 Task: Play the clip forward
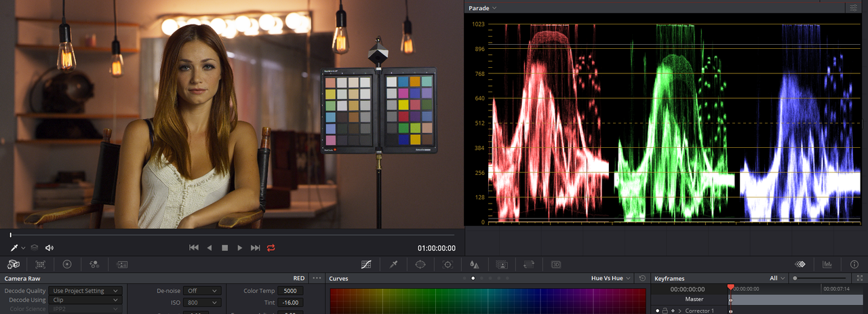240,248
